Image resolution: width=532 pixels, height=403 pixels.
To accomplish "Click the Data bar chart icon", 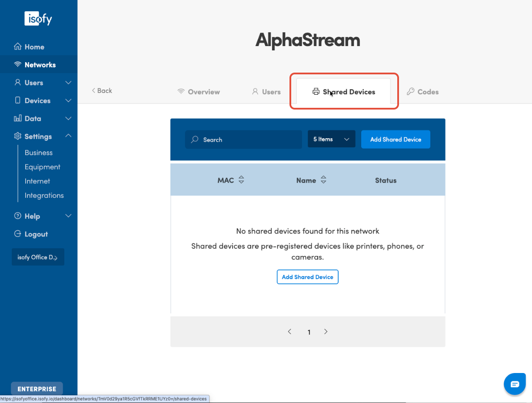I will click(17, 118).
